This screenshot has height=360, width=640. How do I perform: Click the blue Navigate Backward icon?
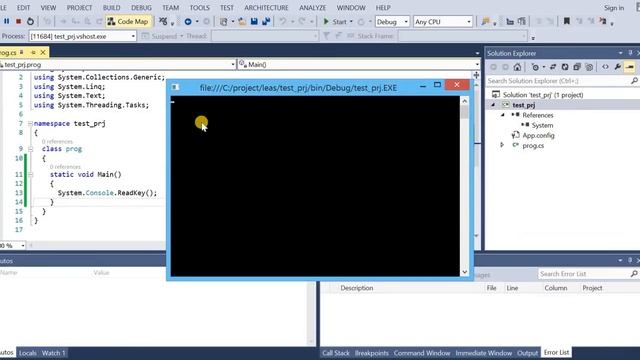click(x=188, y=22)
